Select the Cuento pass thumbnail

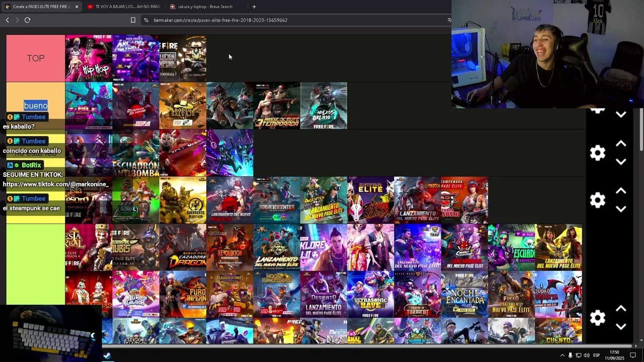point(558,331)
